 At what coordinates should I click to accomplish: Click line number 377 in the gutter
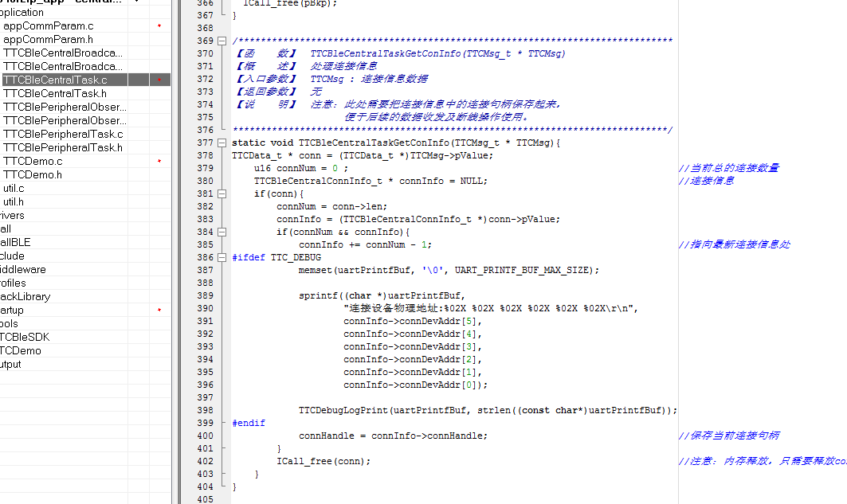click(206, 143)
